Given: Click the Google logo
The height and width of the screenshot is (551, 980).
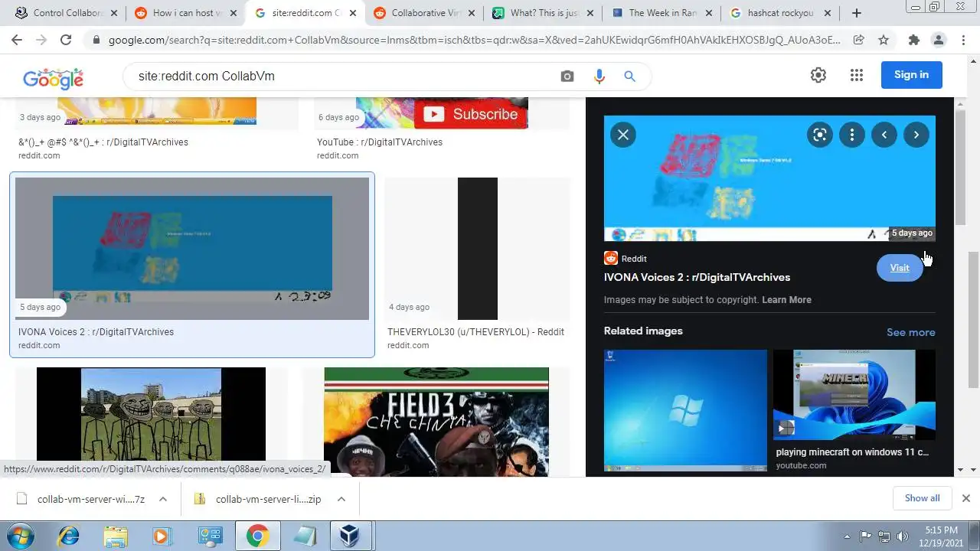Looking at the screenshot, I should [x=53, y=77].
